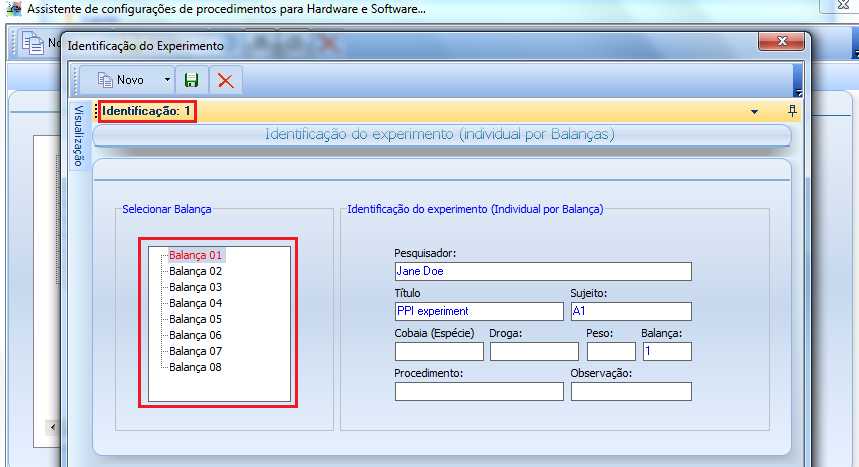The width and height of the screenshot is (859, 467).
Task: Click the Novo button in the dialog toolbar
Action: (x=121, y=80)
